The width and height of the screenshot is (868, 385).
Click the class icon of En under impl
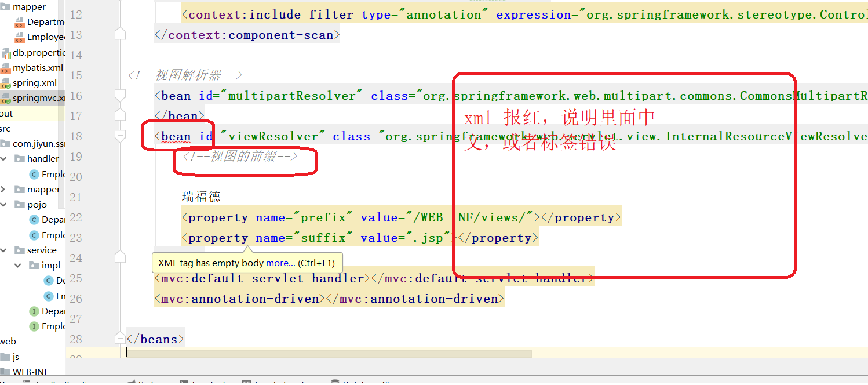click(x=49, y=296)
